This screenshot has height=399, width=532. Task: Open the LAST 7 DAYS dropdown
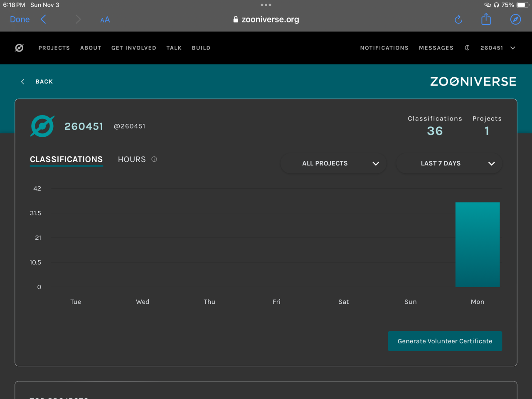pos(449,163)
